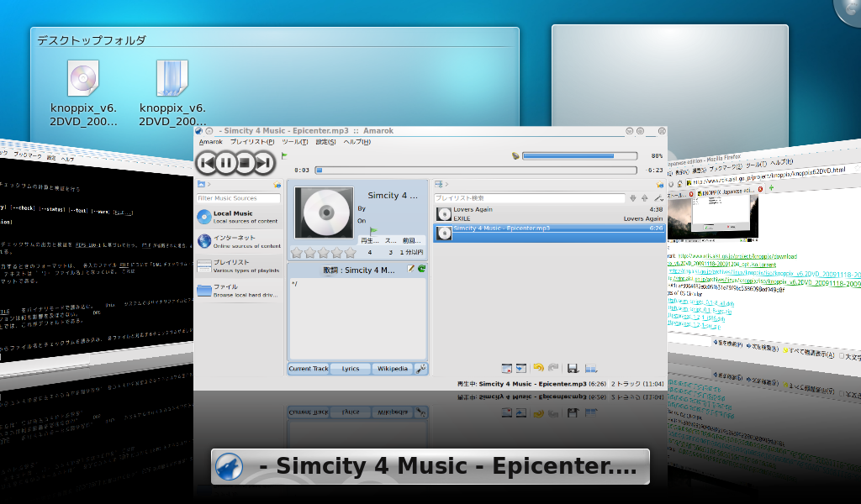Click the up arrow for previous search result
This screenshot has width=861, height=504.
(x=645, y=198)
